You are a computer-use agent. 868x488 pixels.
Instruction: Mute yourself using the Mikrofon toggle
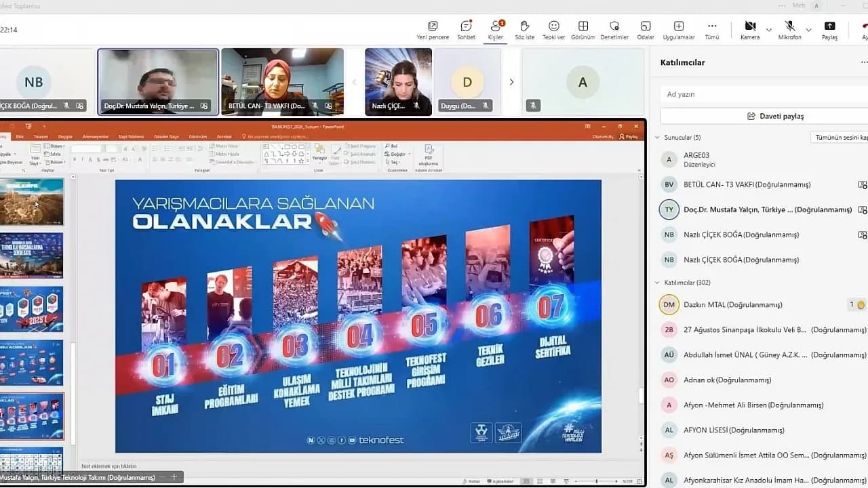tap(789, 26)
